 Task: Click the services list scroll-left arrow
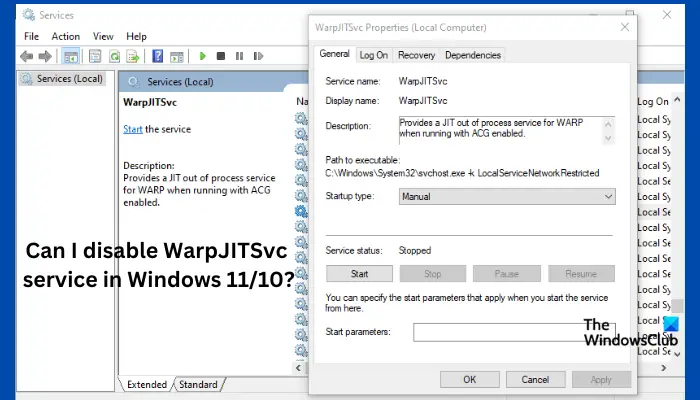(299, 368)
